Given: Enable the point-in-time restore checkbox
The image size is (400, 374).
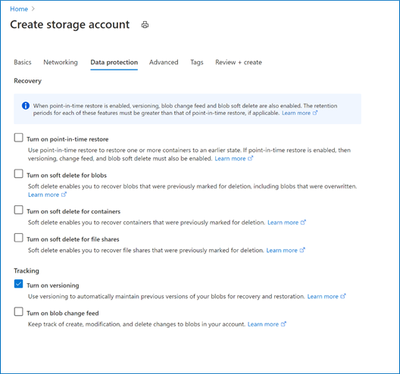Looking at the screenshot, I should [x=18, y=138].
